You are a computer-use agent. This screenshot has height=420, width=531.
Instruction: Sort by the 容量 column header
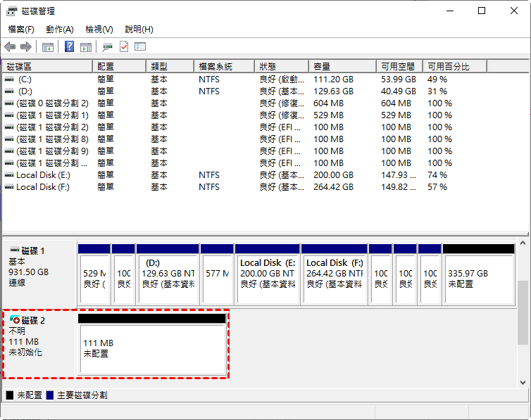[343, 67]
